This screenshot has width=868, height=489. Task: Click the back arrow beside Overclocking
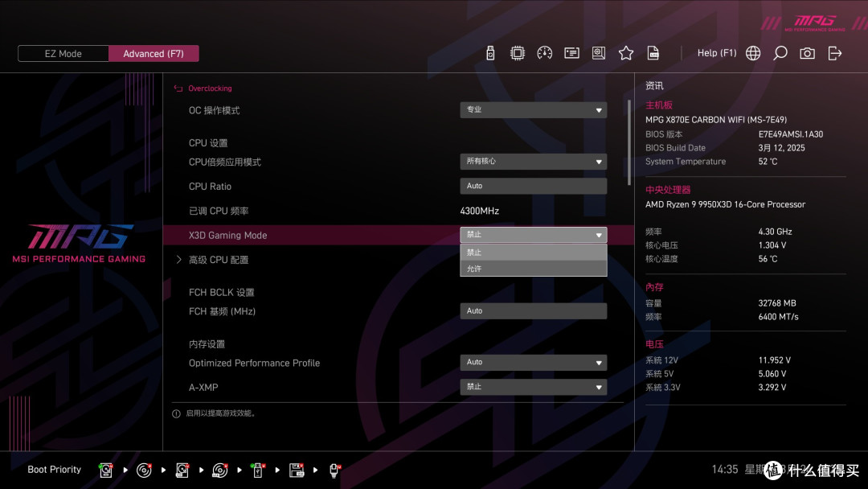click(x=178, y=88)
